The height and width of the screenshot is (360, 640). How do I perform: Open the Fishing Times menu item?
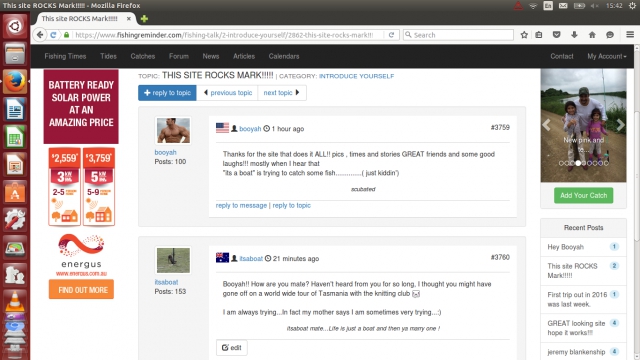click(65, 56)
